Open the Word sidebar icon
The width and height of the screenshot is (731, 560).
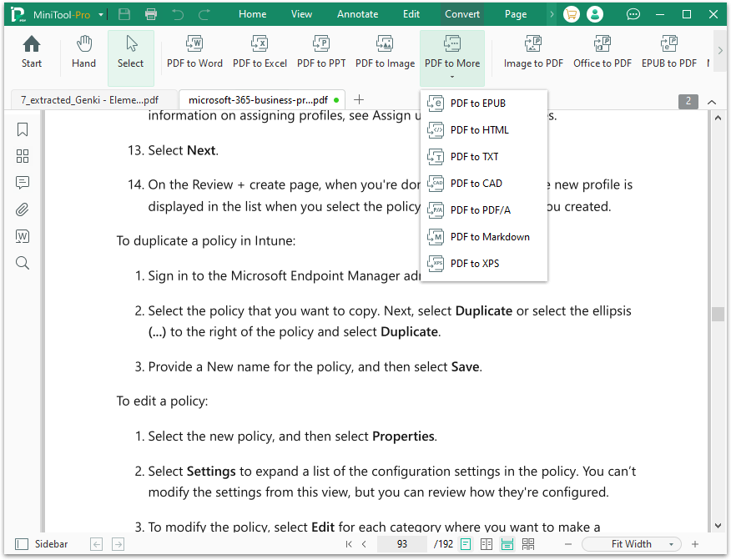tap(23, 236)
